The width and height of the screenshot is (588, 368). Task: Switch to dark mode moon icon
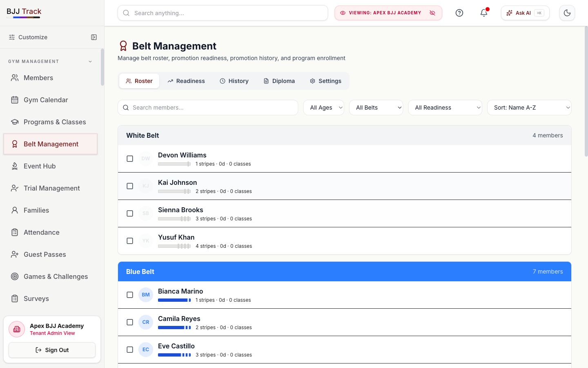coord(567,13)
